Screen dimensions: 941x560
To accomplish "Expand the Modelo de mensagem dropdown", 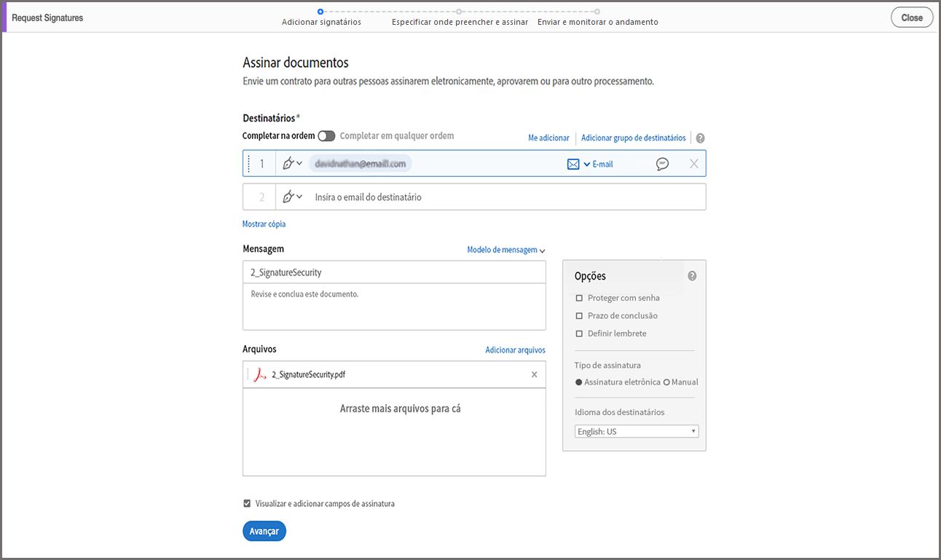I will point(506,249).
